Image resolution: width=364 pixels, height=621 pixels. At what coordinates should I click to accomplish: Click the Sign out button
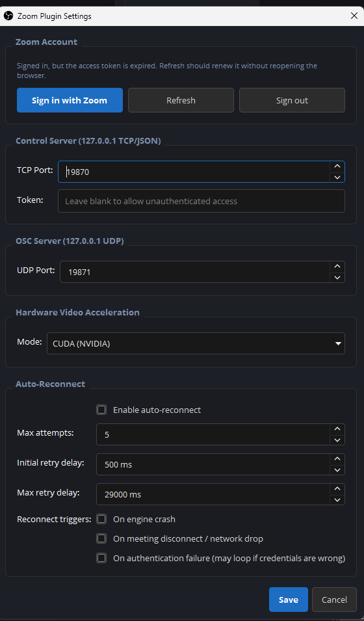tap(292, 100)
